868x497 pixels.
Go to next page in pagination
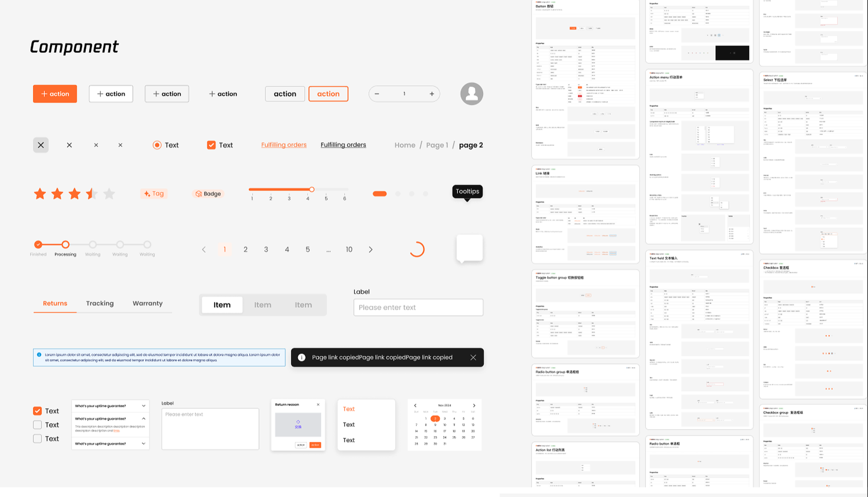[x=371, y=249]
